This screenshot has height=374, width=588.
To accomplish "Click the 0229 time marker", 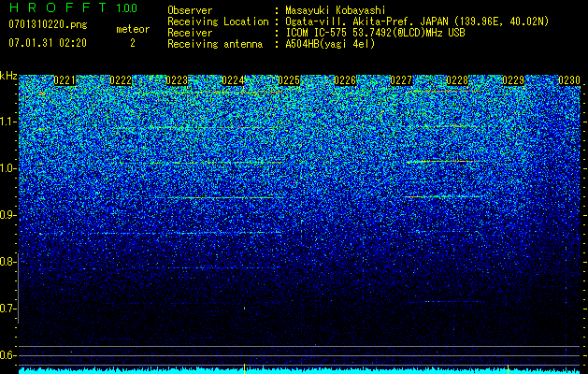I will 513,80.
